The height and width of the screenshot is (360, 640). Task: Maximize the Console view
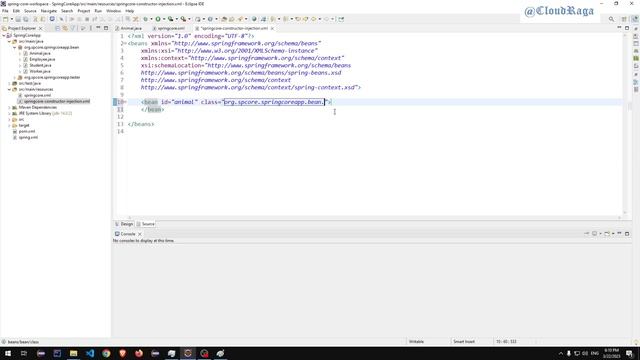[x=627, y=234]
